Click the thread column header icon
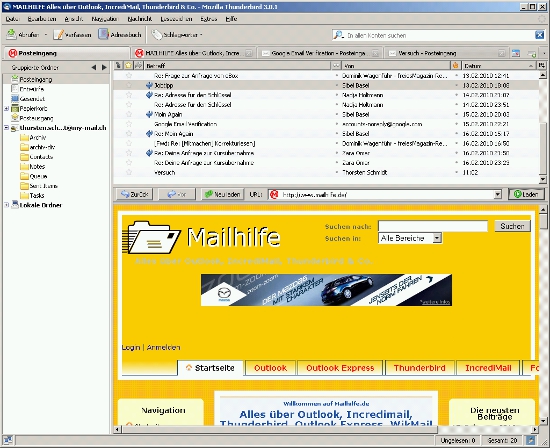This screenshot has width=550, height=448. coord(118,65)
